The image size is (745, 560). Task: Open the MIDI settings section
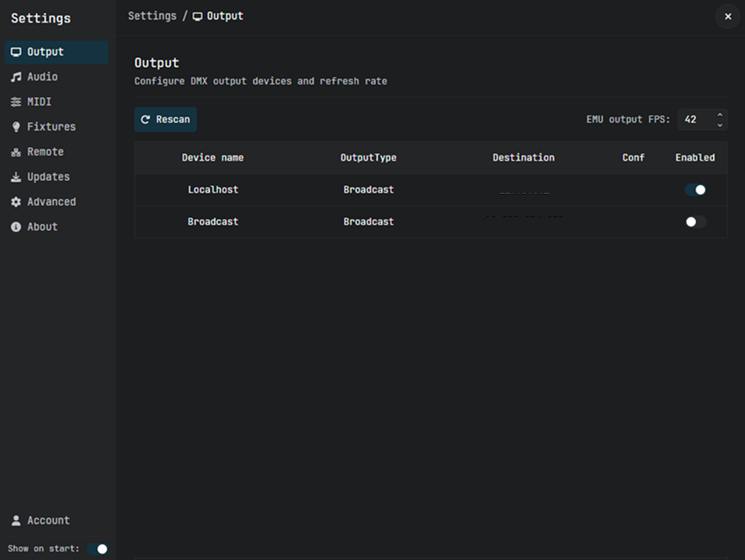[x=56, y=102]
